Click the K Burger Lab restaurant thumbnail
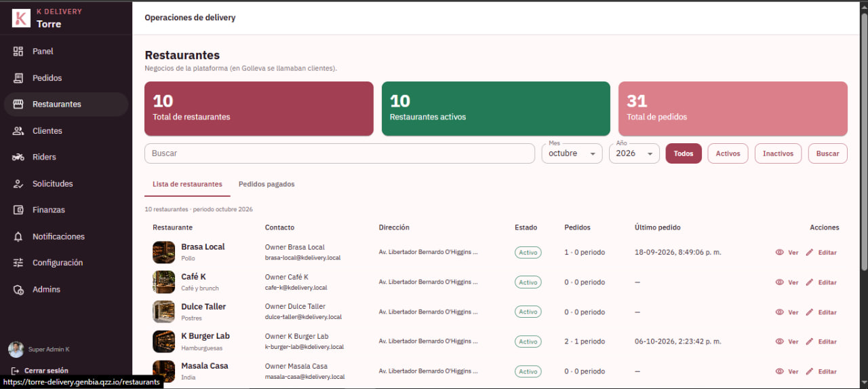Viewport: 868px width, 389px height. tap(164, 341)
